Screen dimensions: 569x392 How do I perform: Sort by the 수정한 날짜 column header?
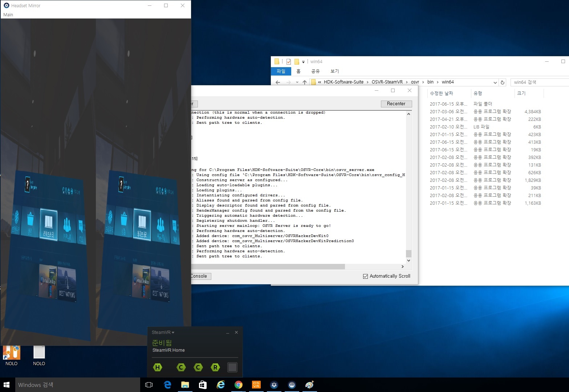pos(441,93)
